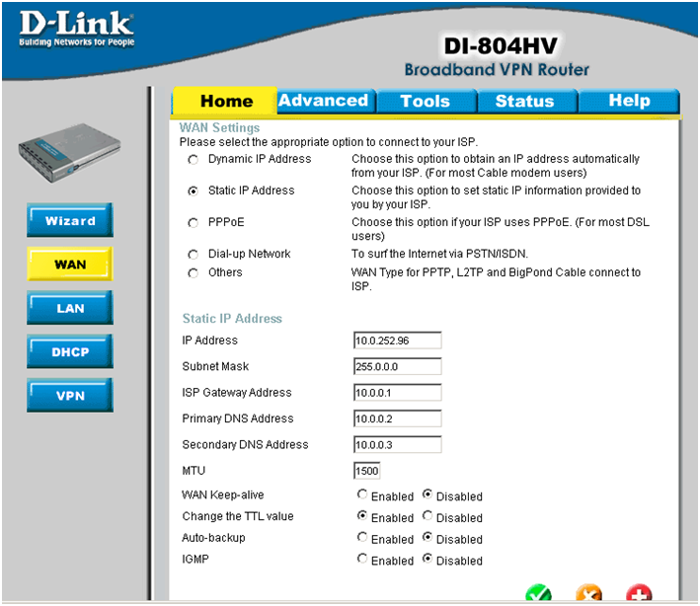Image resolution: width=700 pixels, height=606 pixels.
Task: Select Dial-up Network radio button
Action: click(193, 255)
